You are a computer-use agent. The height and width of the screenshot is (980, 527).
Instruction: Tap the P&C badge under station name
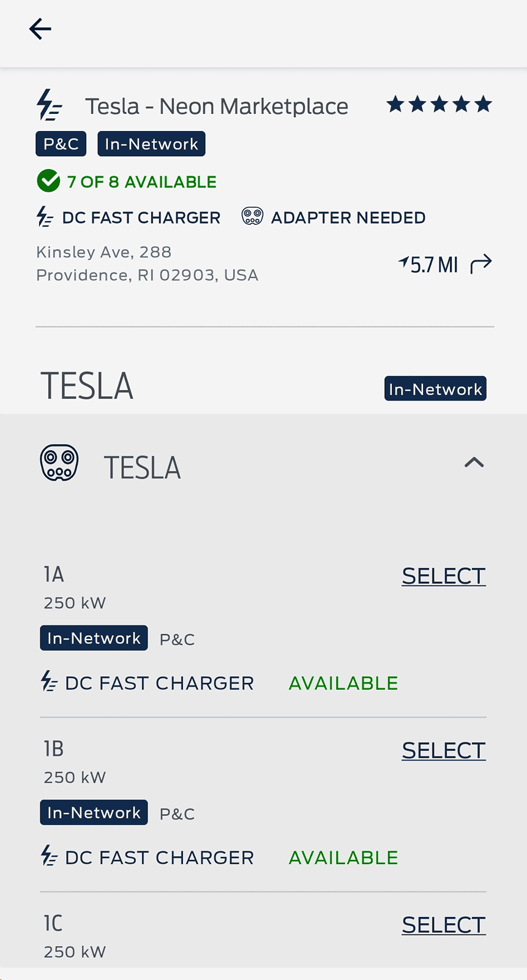pos(61,144)
